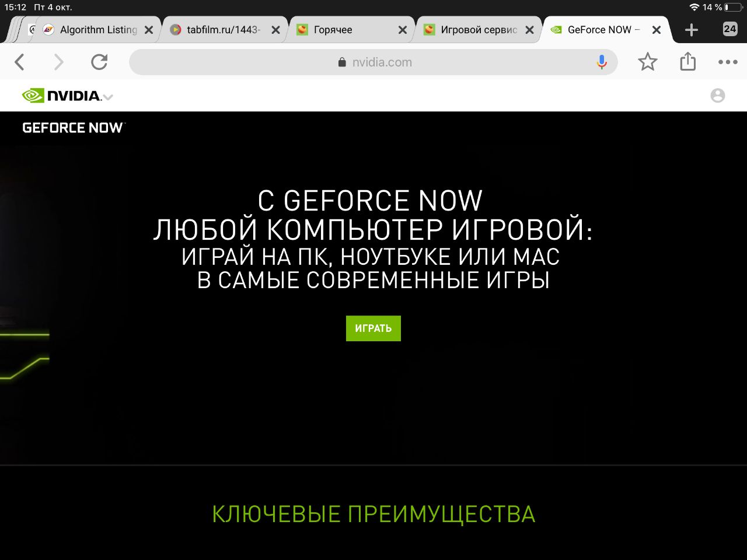Image resolution: width=747 pixels, height=560 pixels.
Task: Open a new tab with the plus icon
Action: coord(692,30)
